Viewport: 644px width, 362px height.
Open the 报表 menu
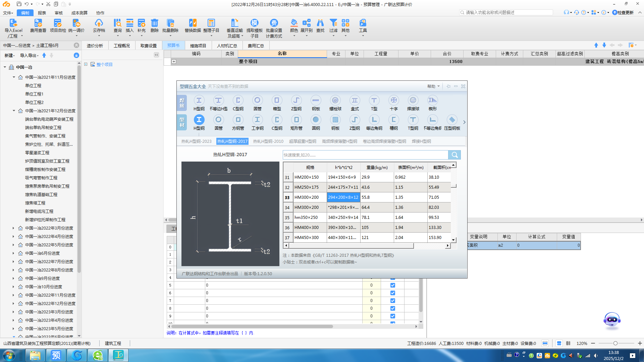click(x=42, y=13)
